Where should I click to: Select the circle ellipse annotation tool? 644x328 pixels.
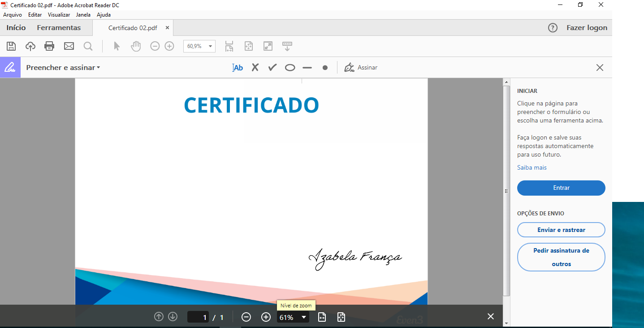[290, 68]
